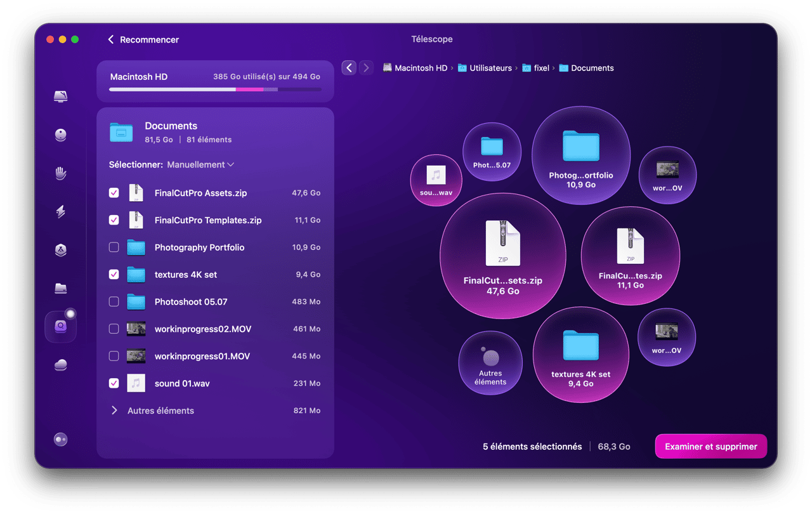Open the Speed lightning bolt sidebar icon

click(61, 212)
